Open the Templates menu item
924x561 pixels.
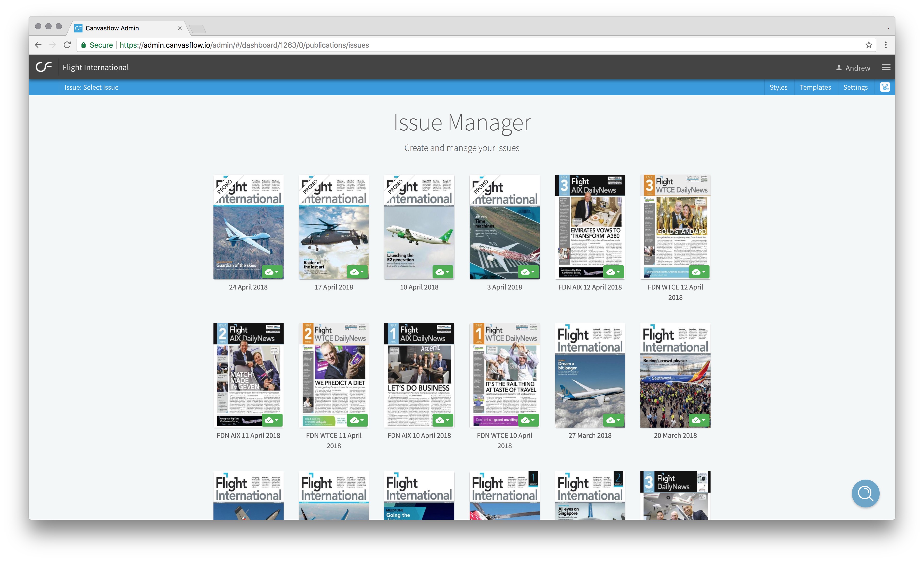[x=815, y=87]
